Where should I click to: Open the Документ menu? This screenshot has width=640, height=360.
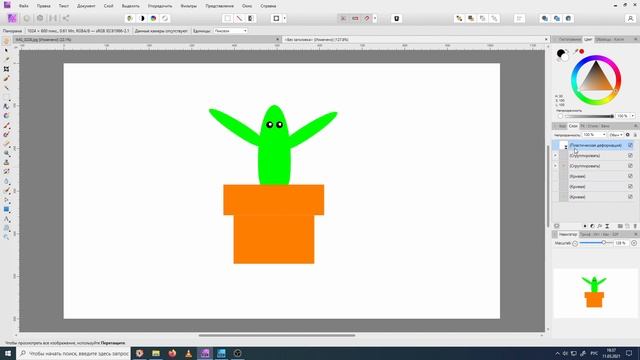[86, 6]
